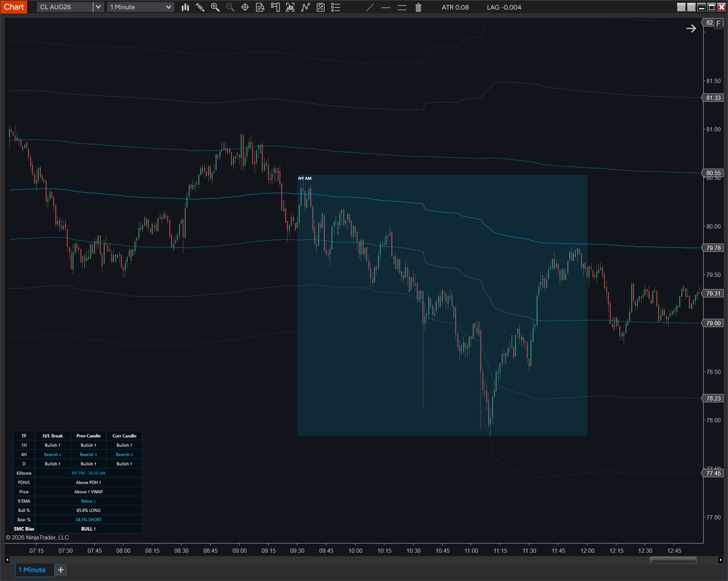The height and width of the screenshot is (581, 728).
Task: Click the Prev Candle column header
Action: 89,436
